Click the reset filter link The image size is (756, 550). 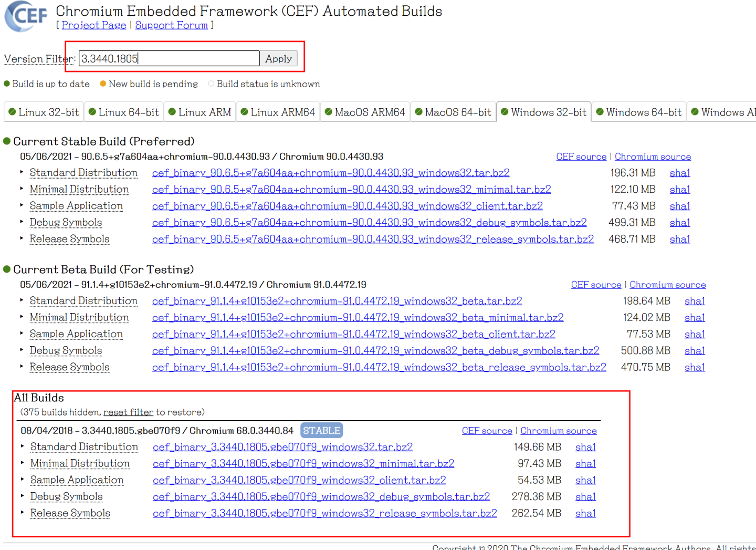point(129,412)
